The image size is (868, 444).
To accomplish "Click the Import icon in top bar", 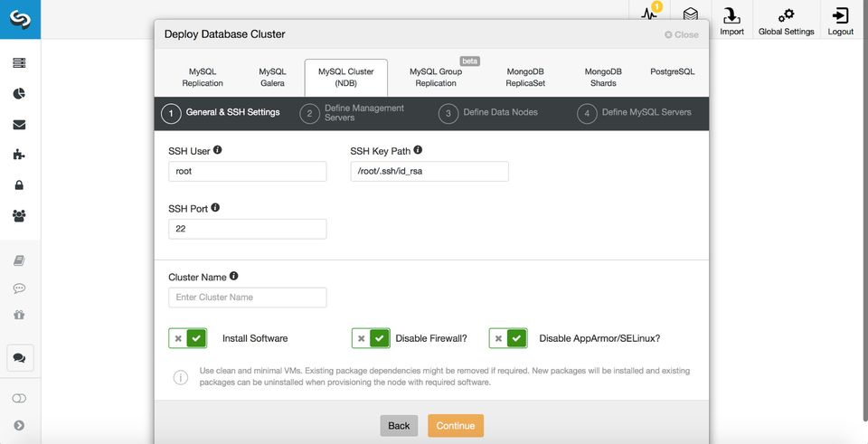I will (x=731, y=15).
